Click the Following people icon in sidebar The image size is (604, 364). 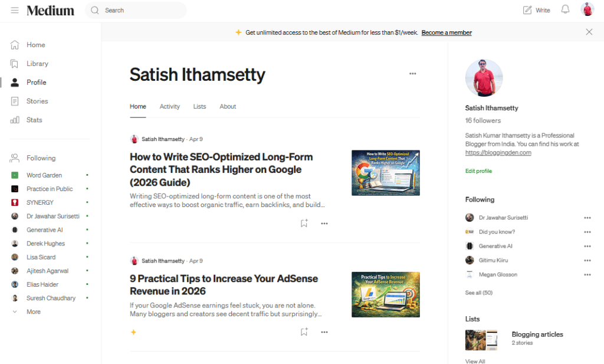click(15, 158)
